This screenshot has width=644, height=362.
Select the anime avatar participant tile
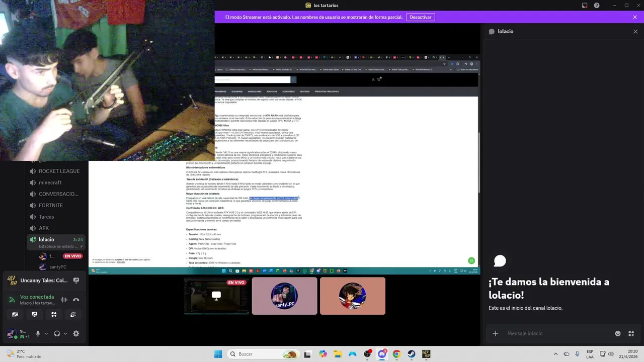(353, 296)
